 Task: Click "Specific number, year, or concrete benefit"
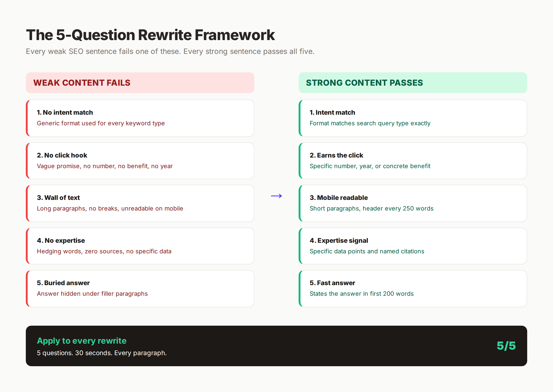(370, 166)
